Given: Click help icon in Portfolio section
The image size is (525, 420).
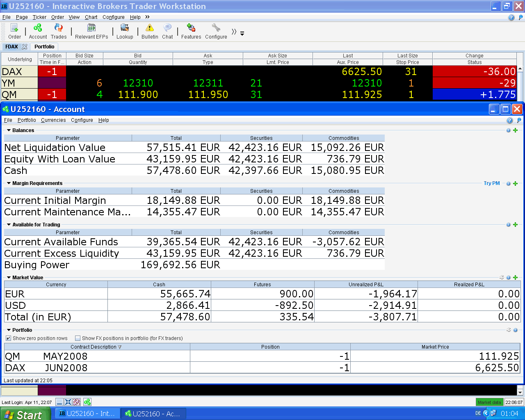Looking at the screenshot, I should pyautogui.click(x=516, y=330).
